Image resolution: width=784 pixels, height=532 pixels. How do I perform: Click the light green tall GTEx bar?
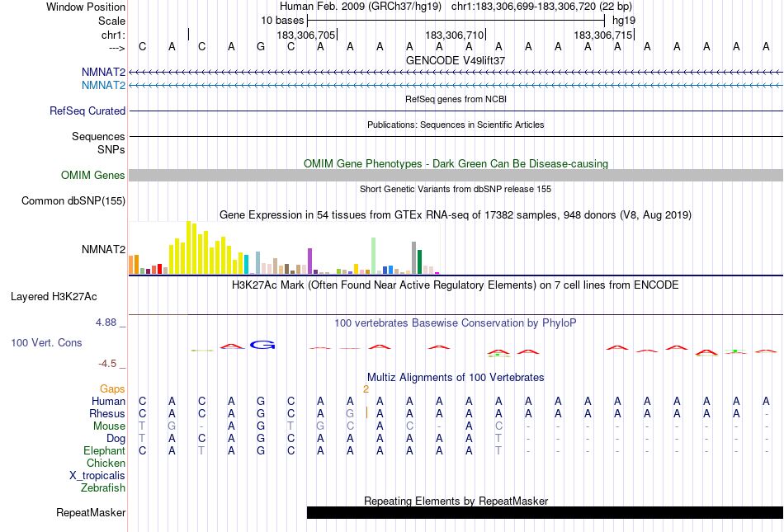[x=374, y=256]
